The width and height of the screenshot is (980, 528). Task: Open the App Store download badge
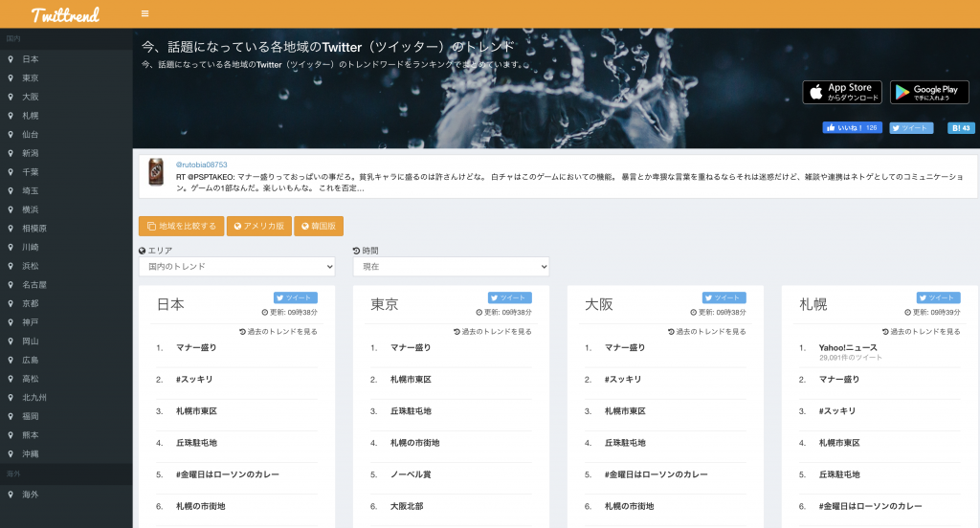click(842, 93)
